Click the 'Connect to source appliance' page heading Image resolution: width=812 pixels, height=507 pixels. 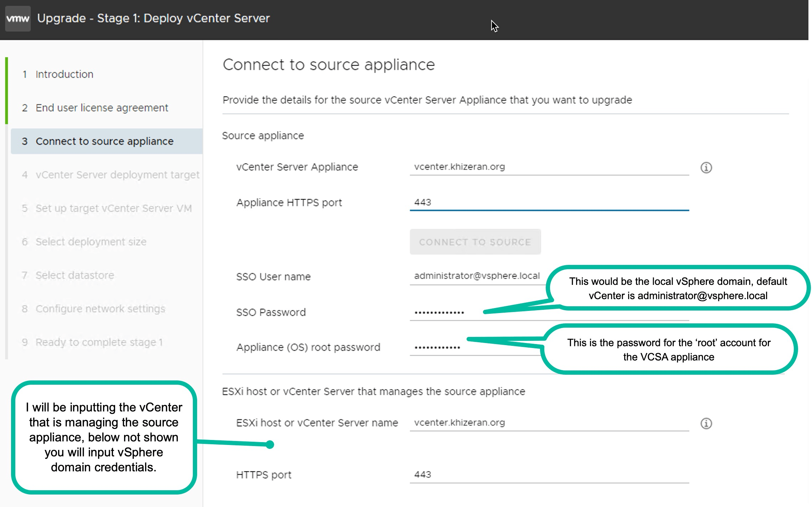coord(329,65)
